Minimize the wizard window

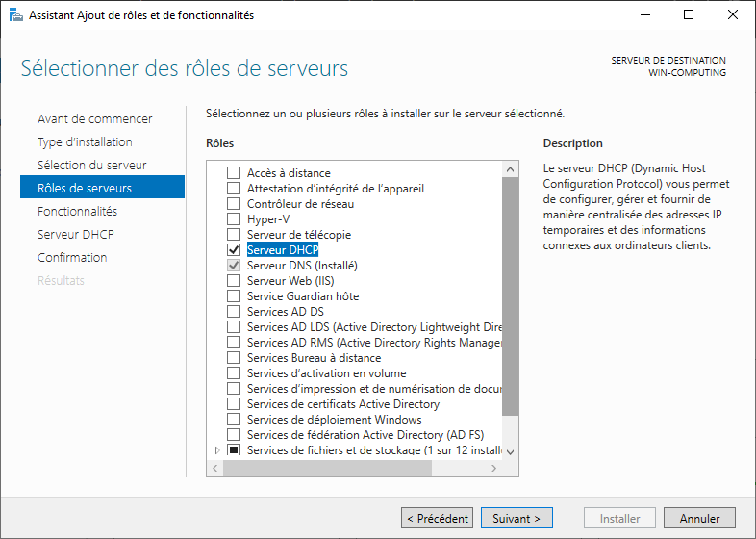[x=644, y=15]
